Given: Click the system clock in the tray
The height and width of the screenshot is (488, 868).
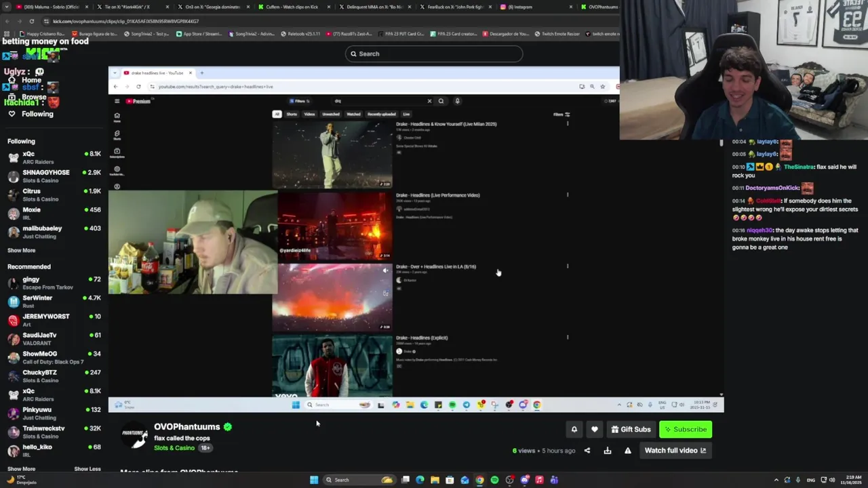Looking at the screenshot, I should coord(850,480).
